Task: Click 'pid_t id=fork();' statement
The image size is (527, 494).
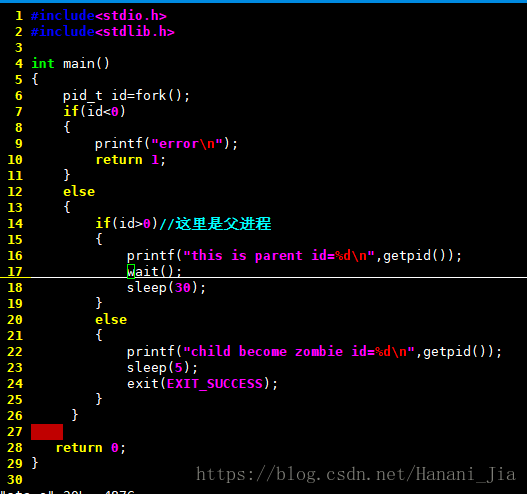Action: pyautogui.click(x=126, y=96)
